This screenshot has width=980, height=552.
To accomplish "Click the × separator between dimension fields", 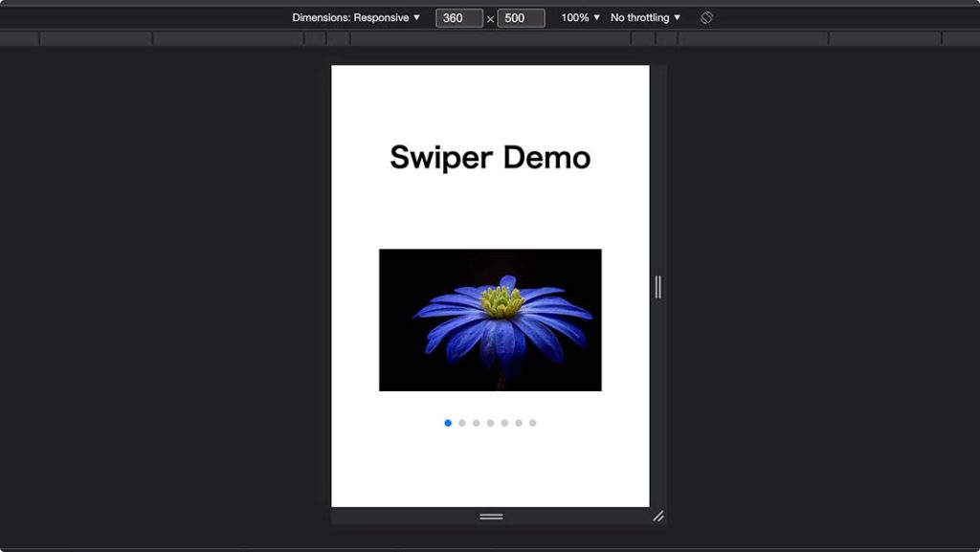I will (490, 17).
